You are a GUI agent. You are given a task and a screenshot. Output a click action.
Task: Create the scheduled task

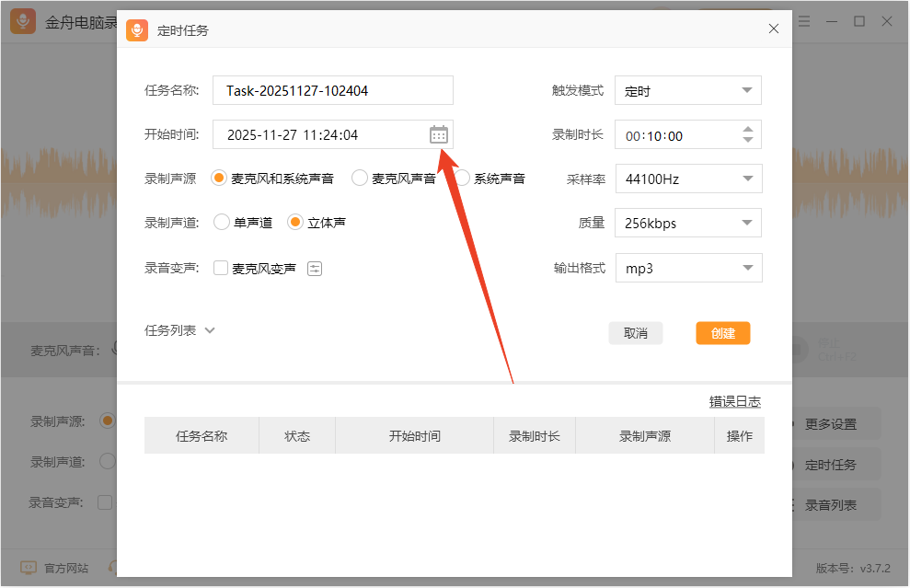click(723, 333)
